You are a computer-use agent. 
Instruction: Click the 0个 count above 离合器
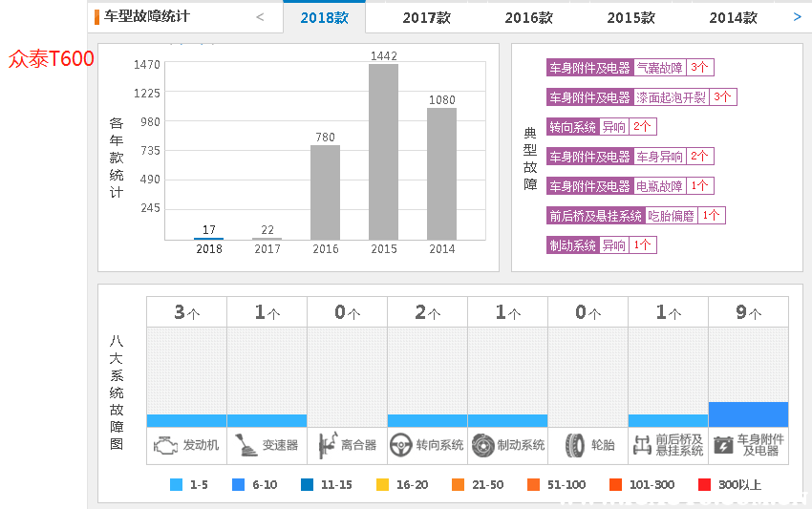point(347,312)
